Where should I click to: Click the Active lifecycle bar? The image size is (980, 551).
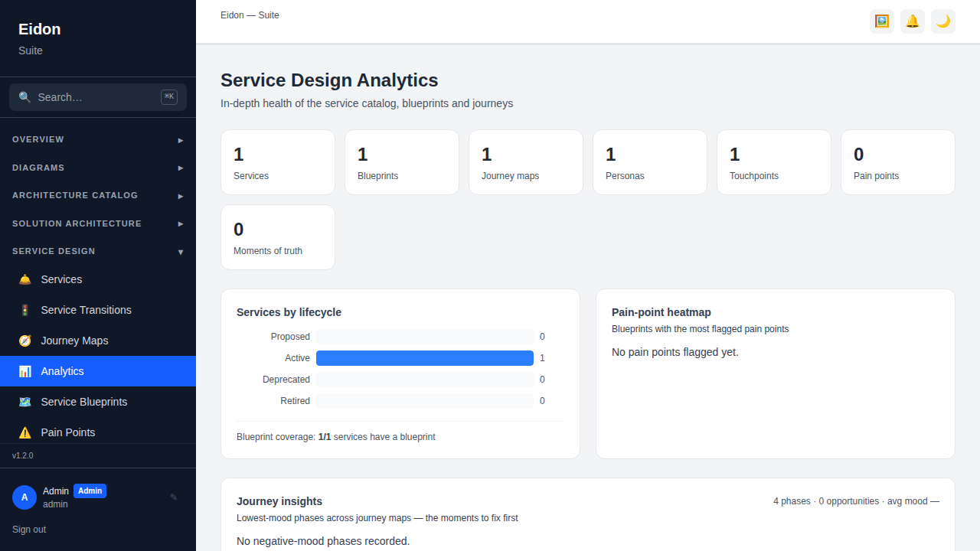click(x=425, y=358)
